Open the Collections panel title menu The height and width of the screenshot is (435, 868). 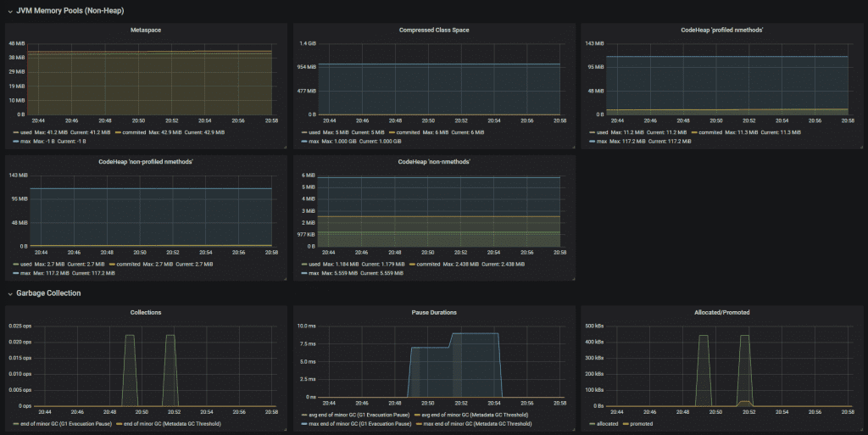tap(146, 312)
